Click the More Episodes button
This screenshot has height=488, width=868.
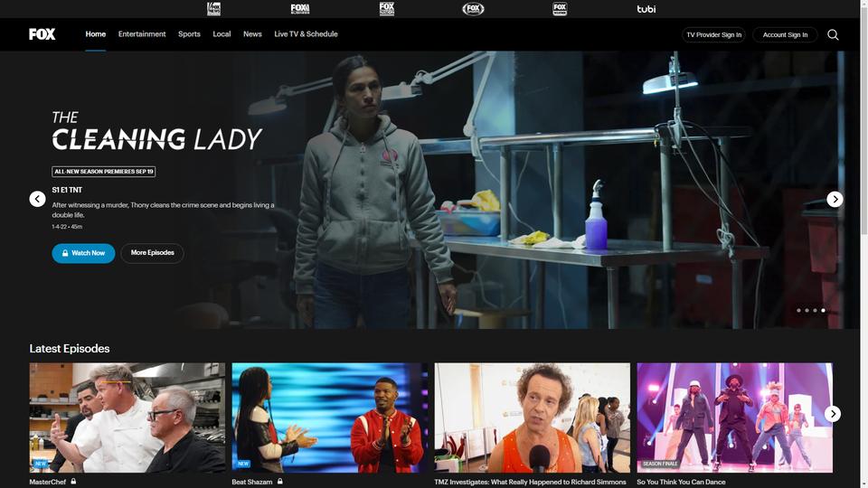pos(152,253)
